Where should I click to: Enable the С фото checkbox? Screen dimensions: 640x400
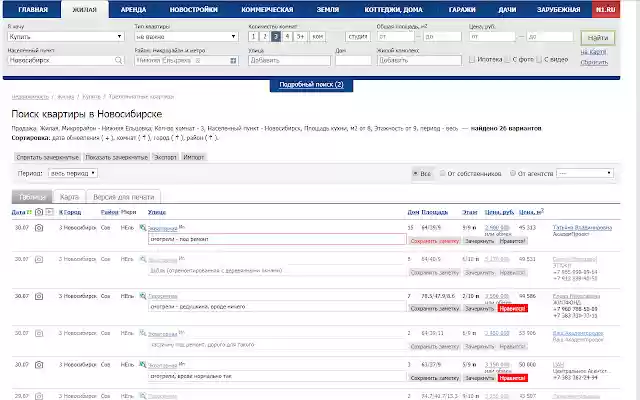coord(507,60)
